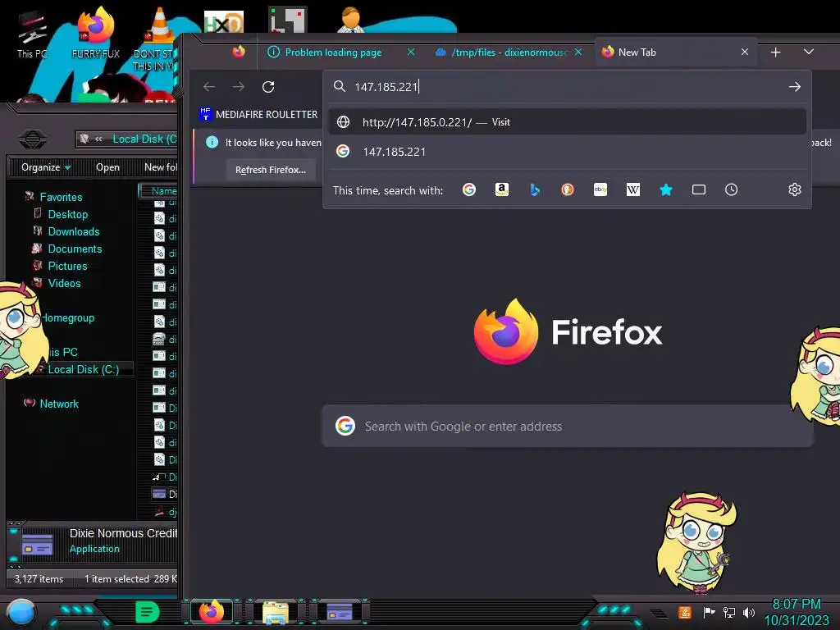This screenshot has width=840, height=630.
Task: Search this time with Wikipedia icon
Action: coord(633,189)
